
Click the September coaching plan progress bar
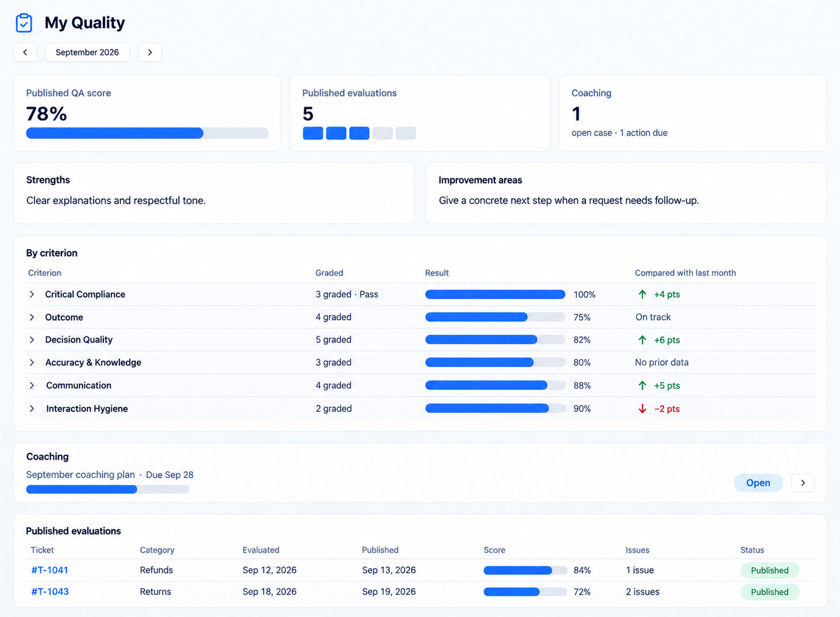[x=107, y=490]
